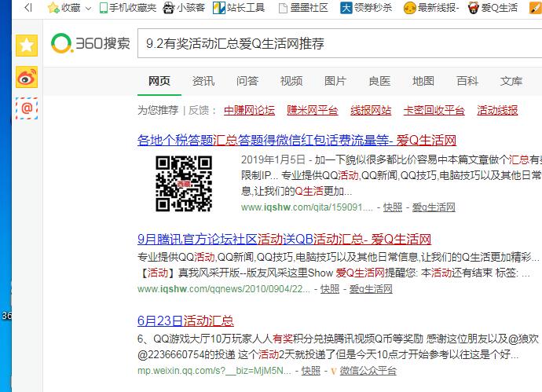This screenshot has height=392, width=542.
Task: Open the 最新线报 bookmark
Action: (x=431, y=8)
